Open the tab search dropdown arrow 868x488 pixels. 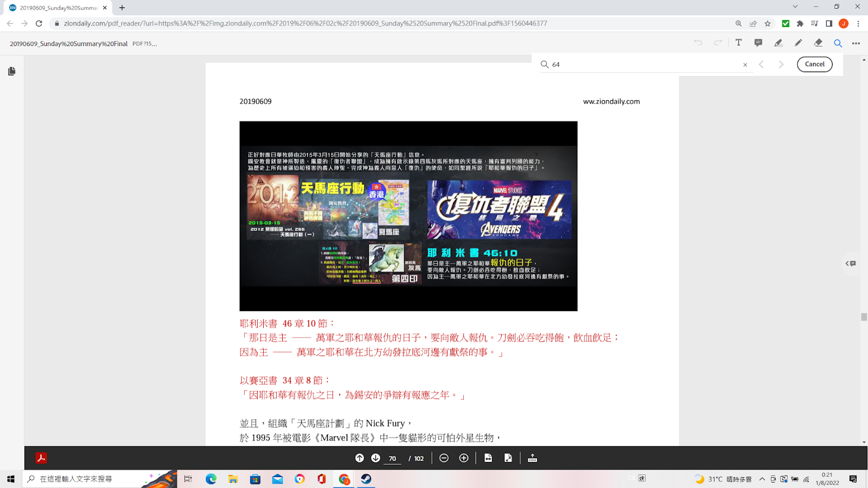click(x=795, y=7)
